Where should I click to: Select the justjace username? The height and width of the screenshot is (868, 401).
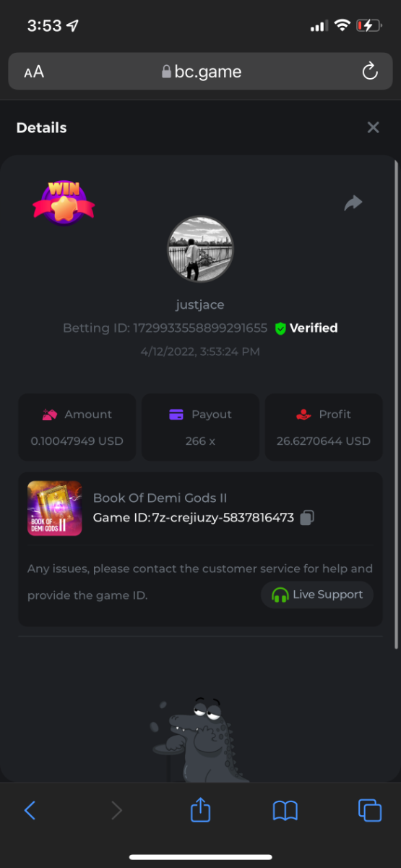tap(200, 305)
